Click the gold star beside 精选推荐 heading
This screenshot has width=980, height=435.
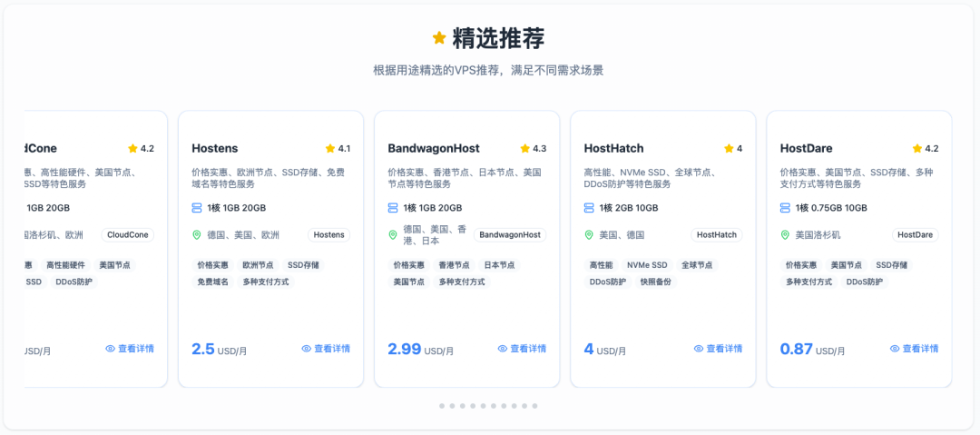[x=439, y=38]
